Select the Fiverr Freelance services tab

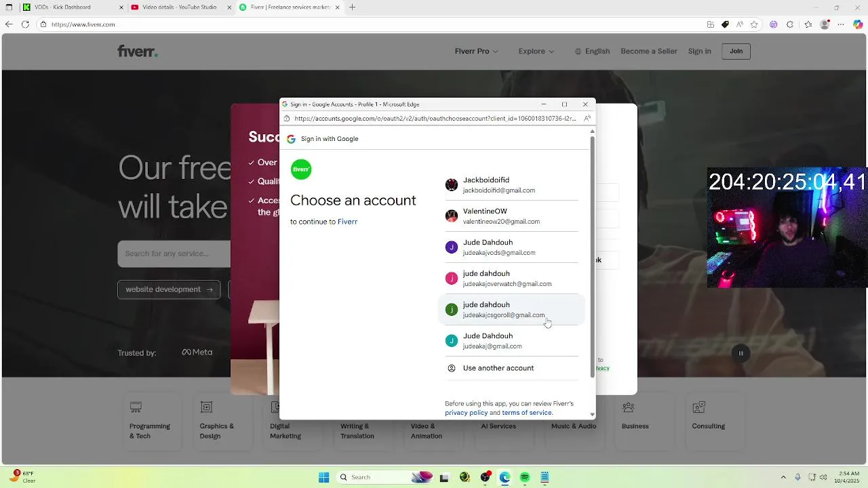[x=290, y=7]
